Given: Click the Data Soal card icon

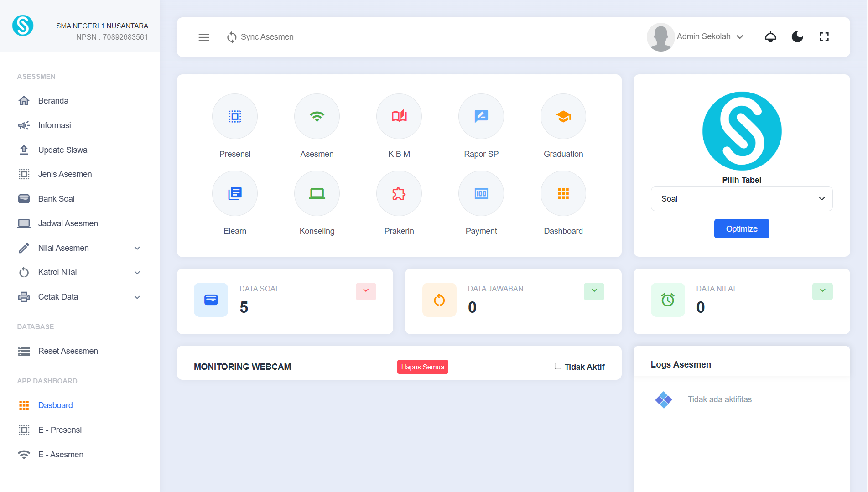Looking at the screenshot, I should (x=211, y=300).
